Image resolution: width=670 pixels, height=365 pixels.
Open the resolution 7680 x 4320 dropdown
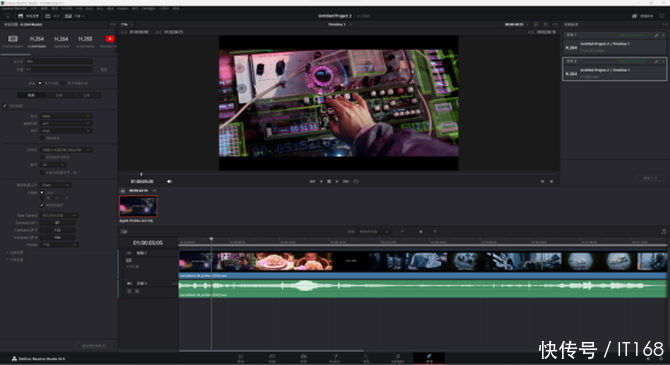pyautogui.click(x=66, y=150)
